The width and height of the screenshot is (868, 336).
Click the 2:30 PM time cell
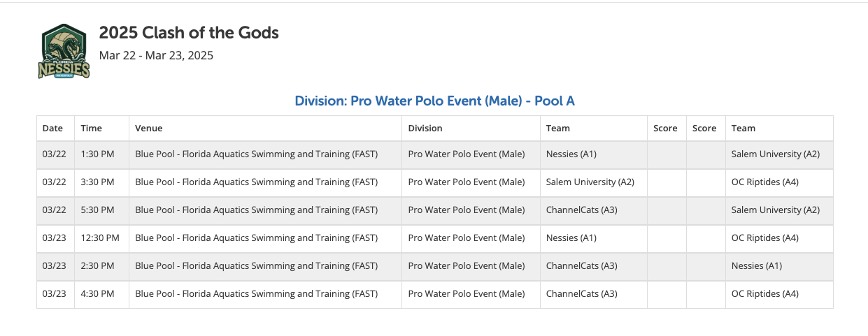(x=97, y=266)
